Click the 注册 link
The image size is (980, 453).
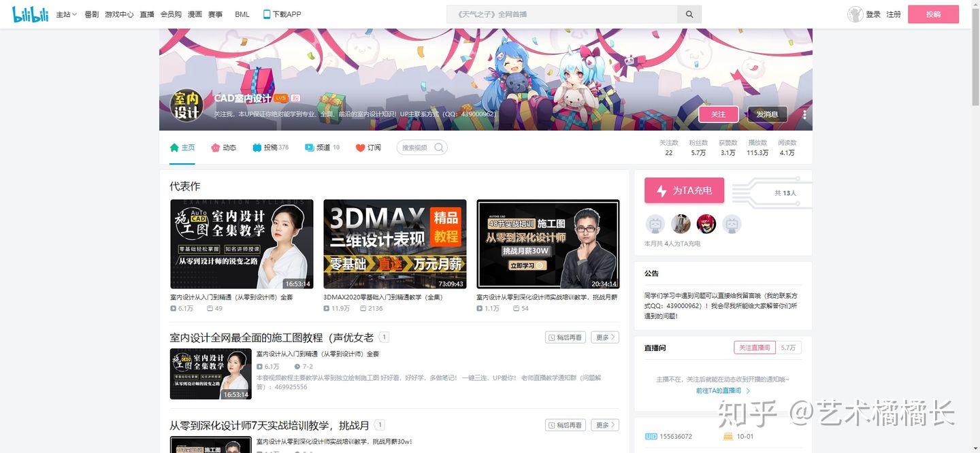pos(894,14)
